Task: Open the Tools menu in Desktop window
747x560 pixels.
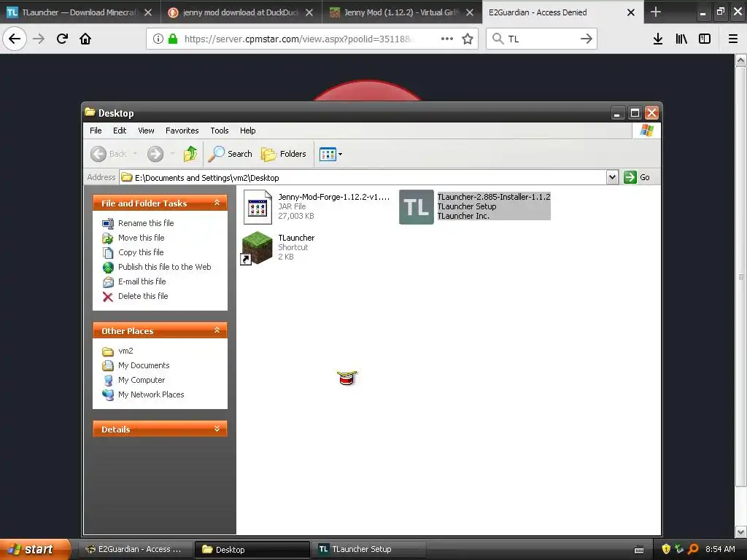Action: click(x=220, y=131)
